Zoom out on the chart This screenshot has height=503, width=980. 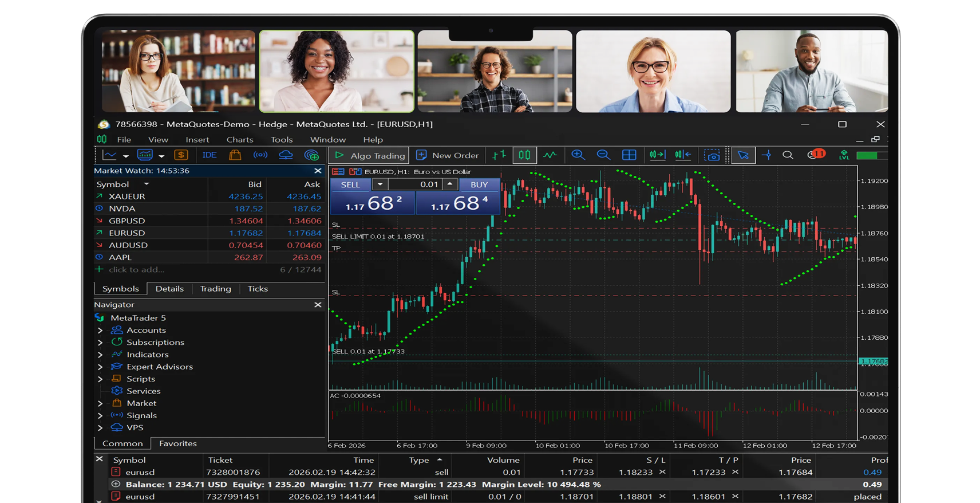[x=603, y=155]
